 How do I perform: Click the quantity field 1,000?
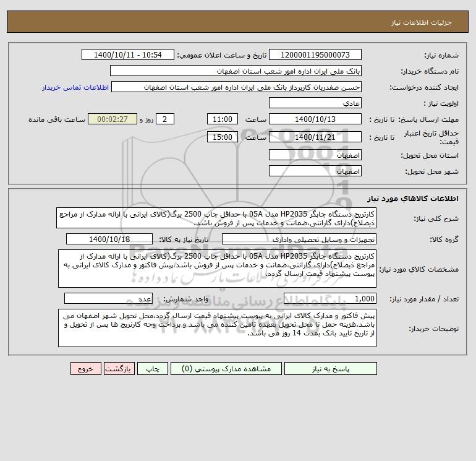330,298
